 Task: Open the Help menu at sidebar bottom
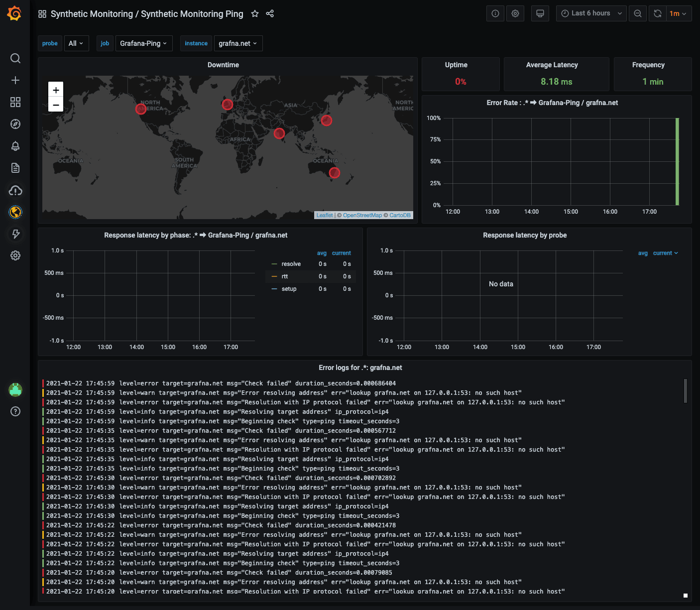pyautogui.click(x=15, y=411)
